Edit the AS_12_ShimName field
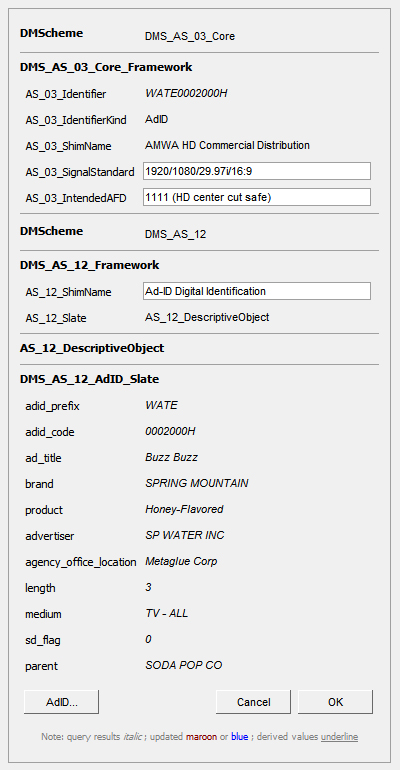Screen dimensions: 400x770 [x=257, y=291]
